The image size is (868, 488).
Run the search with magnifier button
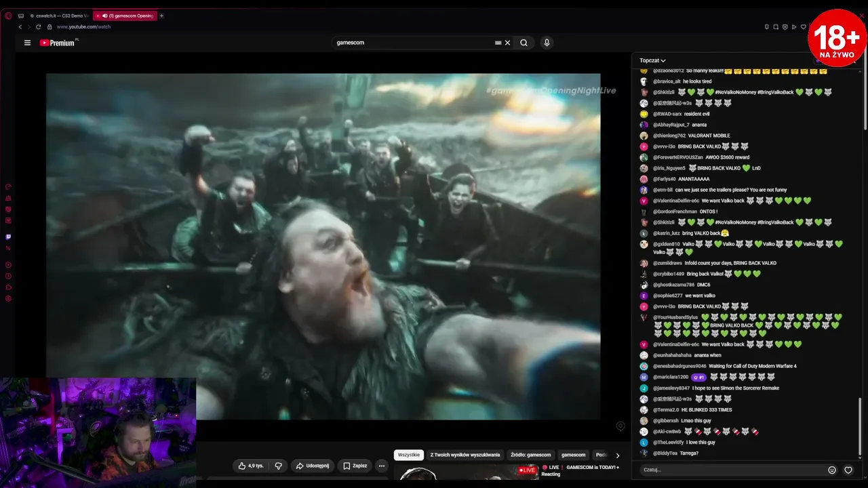point(524,43)
